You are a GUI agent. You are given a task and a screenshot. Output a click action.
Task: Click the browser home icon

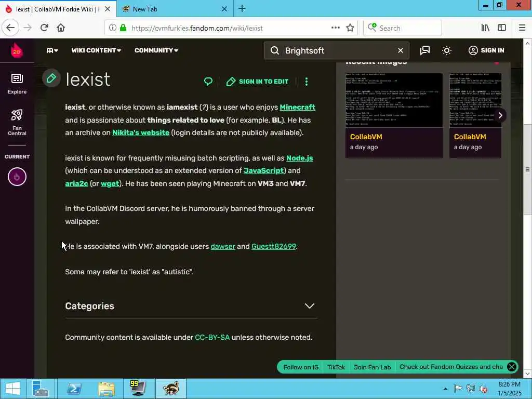coord(61,28)
